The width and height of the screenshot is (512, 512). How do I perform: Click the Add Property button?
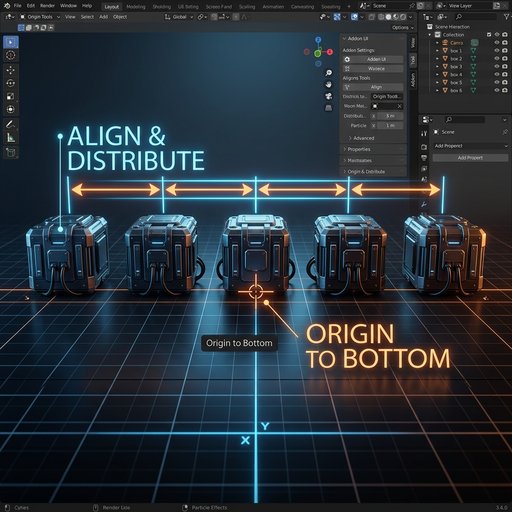tap(470, 158)
